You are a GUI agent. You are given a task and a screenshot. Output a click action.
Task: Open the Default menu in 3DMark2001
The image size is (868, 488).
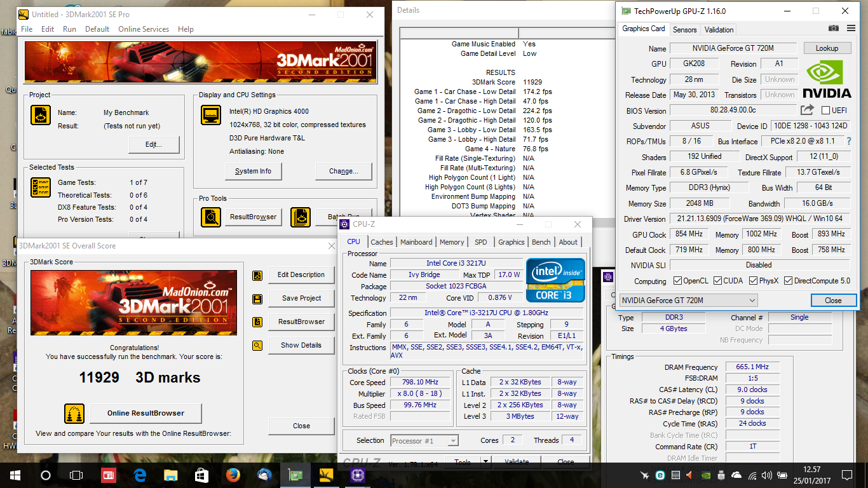[x=97, y=29]
